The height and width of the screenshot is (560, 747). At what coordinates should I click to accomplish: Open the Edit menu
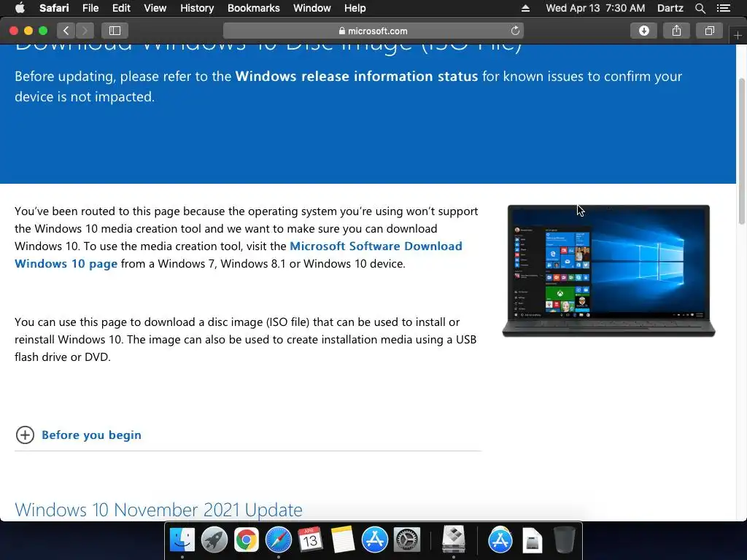coord(121,8)
